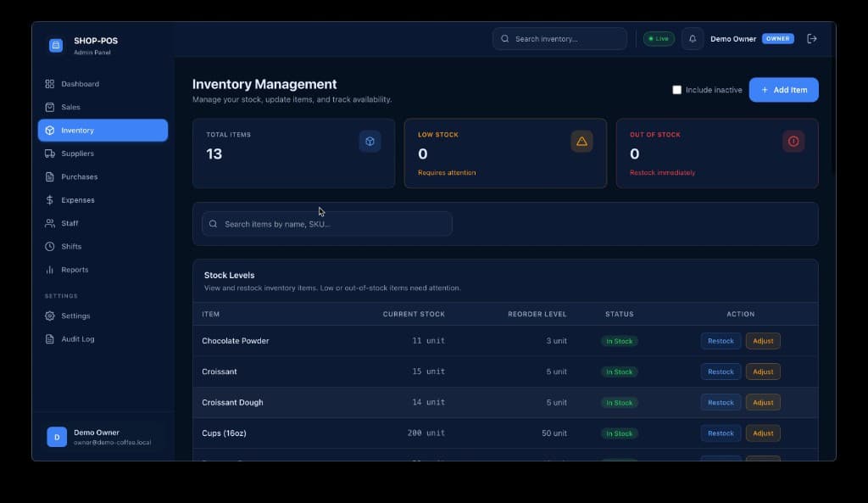Click the Staff people icon
Screen dimensions: 868x503
[50, 223]
